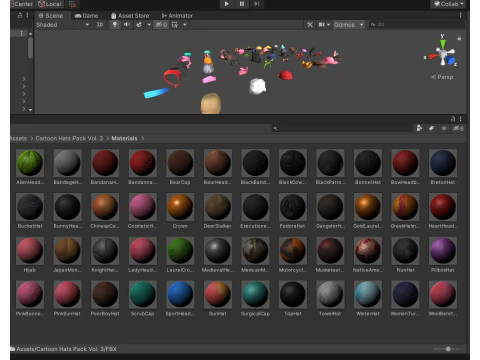Screen dimensions: 480x360
Task: Click the green Y axis on the gizmo
Action: pyautogui.click(x=443, y=43)
